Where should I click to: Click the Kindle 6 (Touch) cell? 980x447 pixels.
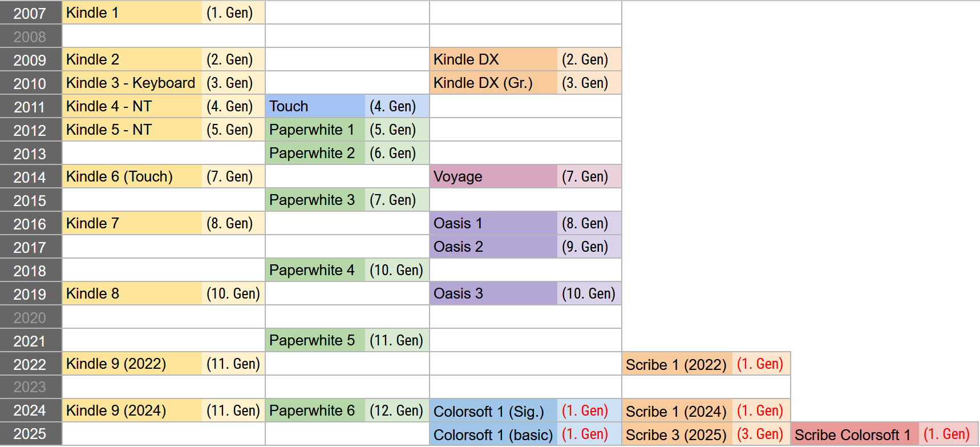(132, 176)
